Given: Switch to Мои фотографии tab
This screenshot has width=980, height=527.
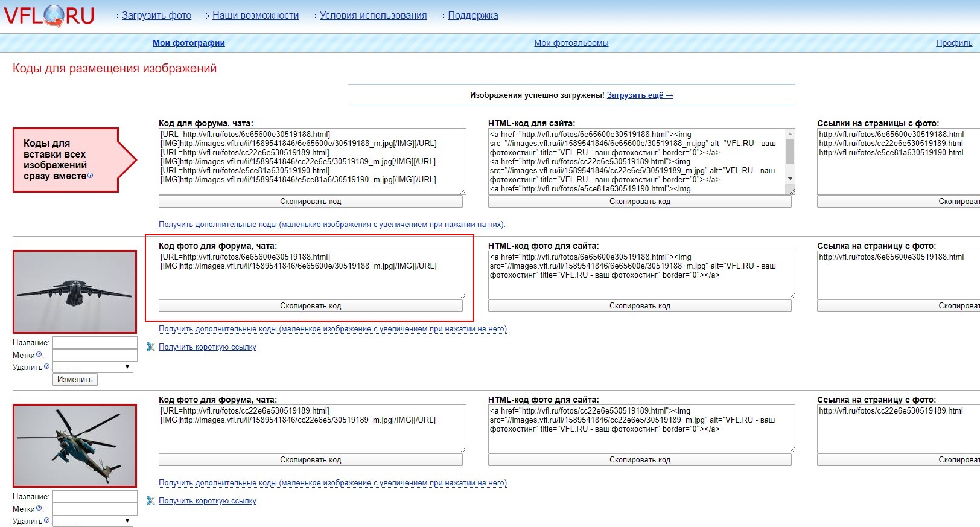Looking at the screenshot, I should coord(189,43).
